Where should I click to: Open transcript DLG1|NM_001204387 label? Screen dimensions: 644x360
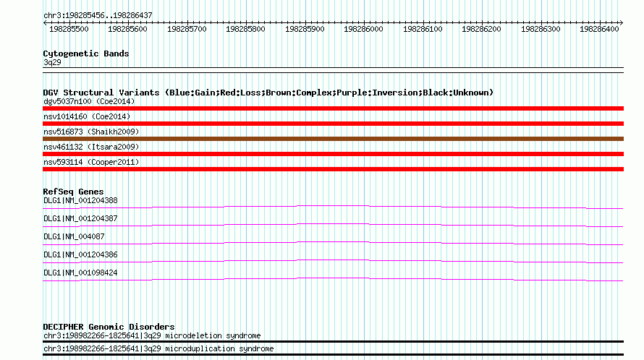pyautogui.click(x=80, y=219)
